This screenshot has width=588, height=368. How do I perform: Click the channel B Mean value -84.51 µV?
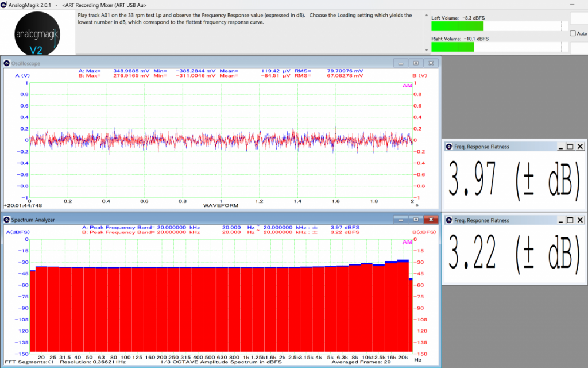(276, 75)
